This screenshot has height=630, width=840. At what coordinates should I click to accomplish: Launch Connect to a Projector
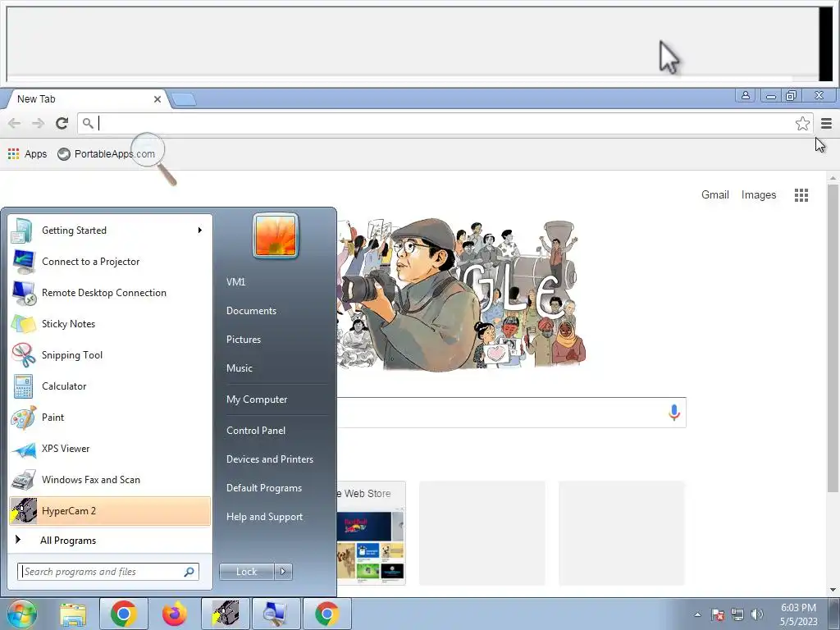[110, 262]
